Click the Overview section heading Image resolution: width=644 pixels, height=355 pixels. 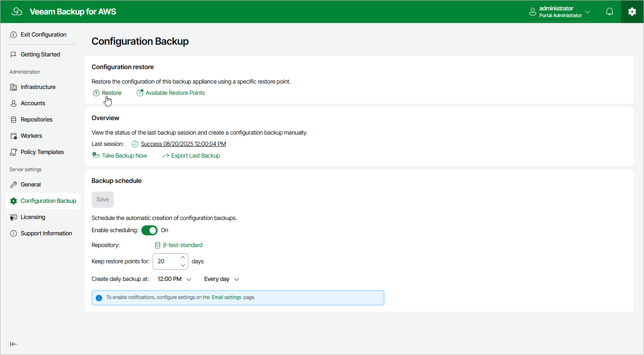(106, 118)
